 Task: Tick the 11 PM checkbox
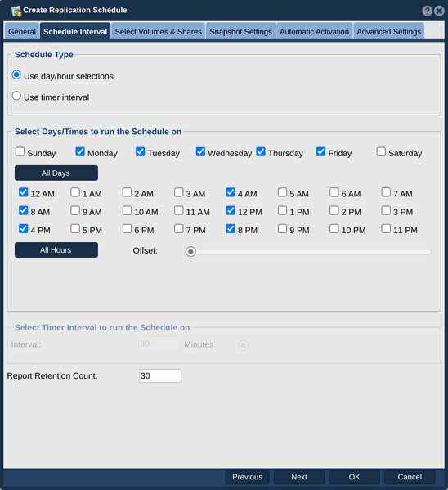click(x=386, y=229)
